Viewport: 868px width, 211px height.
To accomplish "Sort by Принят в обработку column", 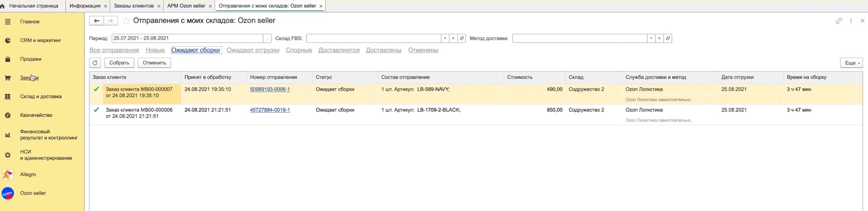I will click(x=214, y=77).
